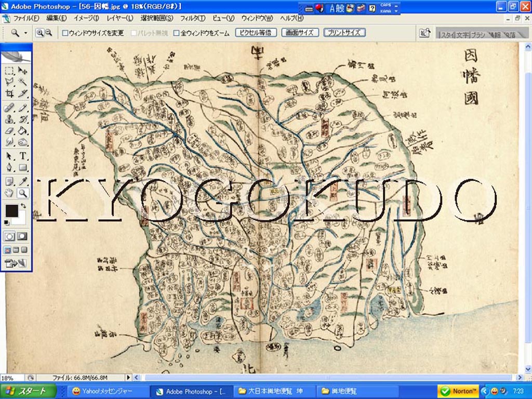
Task: Open the レイヤー(L) menu
Action: coord(120,18)
